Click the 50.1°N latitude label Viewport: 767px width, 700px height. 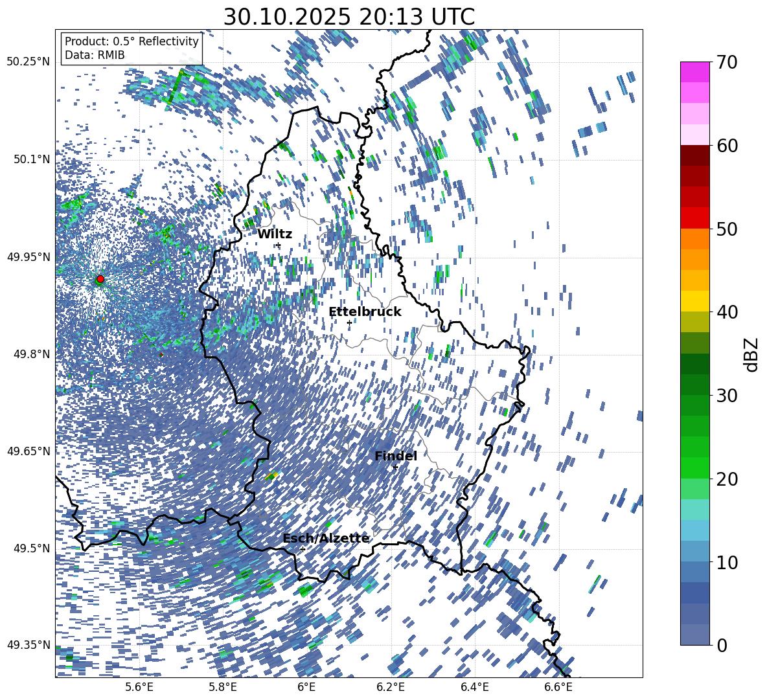32,159
